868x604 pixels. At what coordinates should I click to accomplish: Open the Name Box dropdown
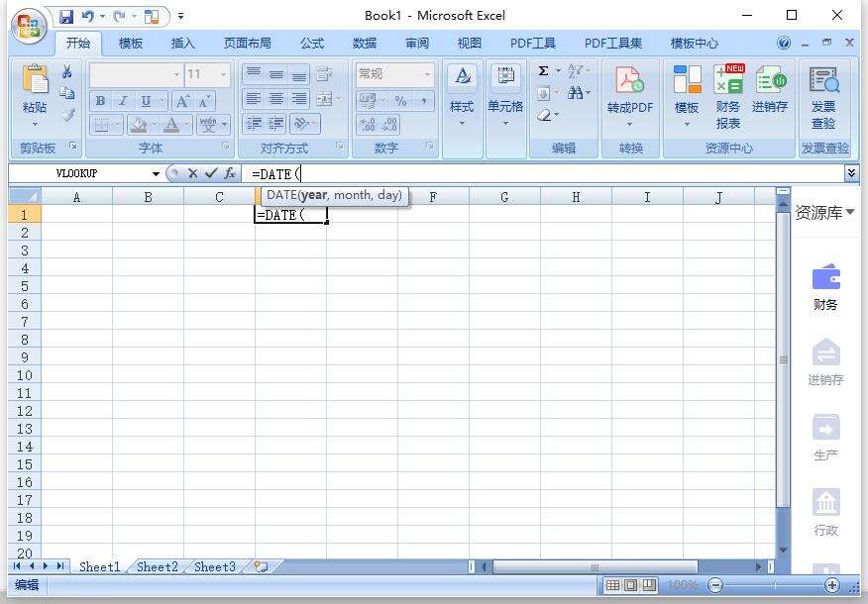pyautogui.click(x=157, y=173)
